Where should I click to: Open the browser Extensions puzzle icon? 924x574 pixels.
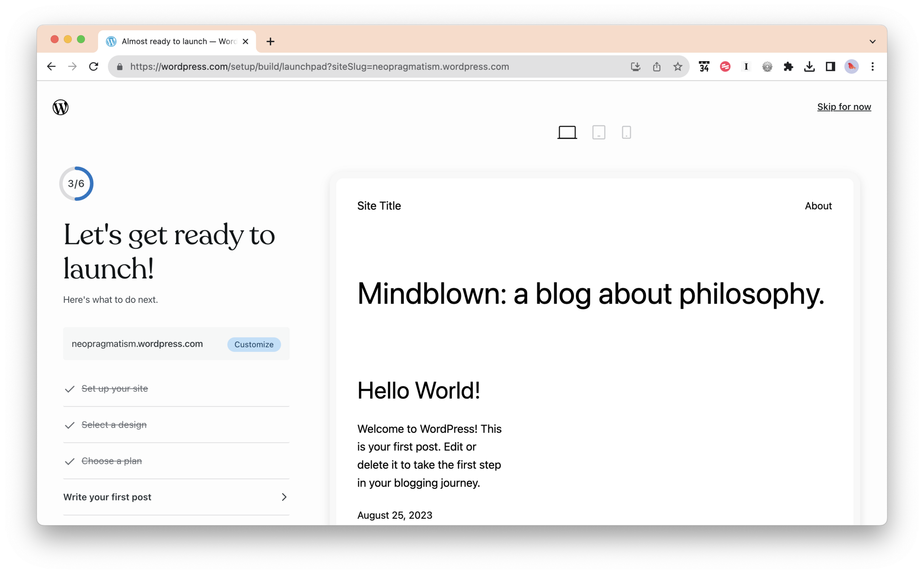[788, 67]
